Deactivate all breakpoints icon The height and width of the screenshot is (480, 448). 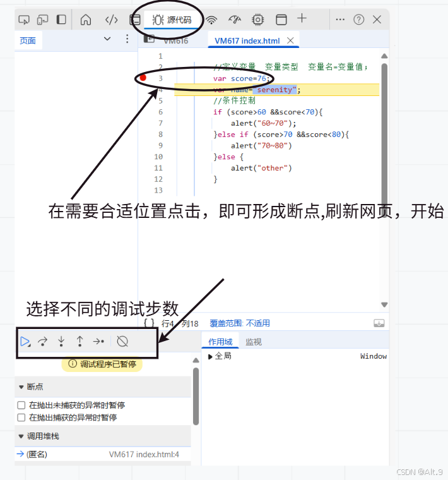click(x=122, y=341)
